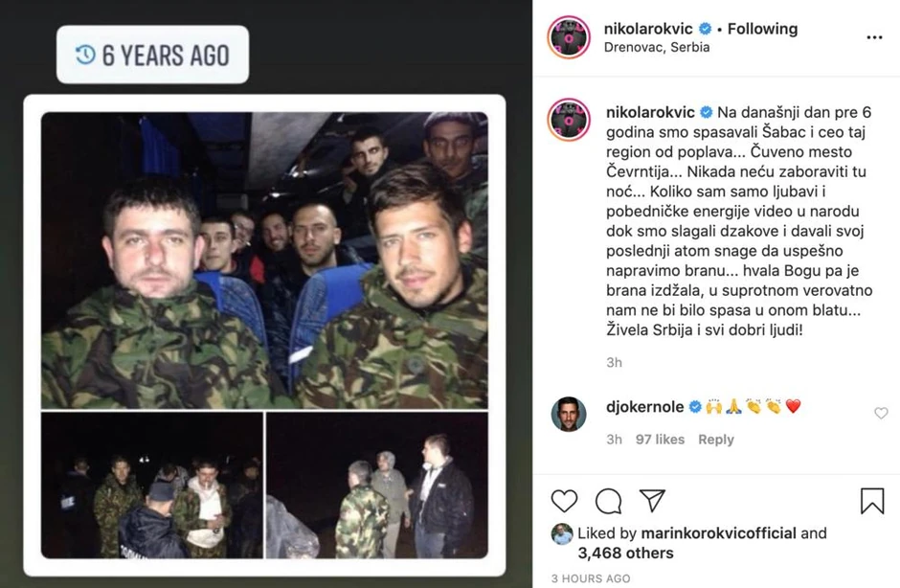900x588 pixels.
Task: Open djokernole's profile avatar
Action: pos(568,414)
